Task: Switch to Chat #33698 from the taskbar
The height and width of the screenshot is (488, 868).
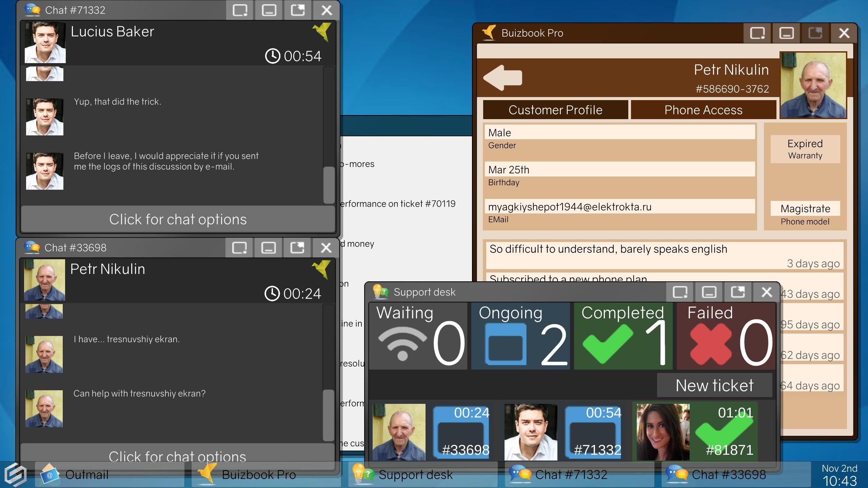Action: (736, 474)
